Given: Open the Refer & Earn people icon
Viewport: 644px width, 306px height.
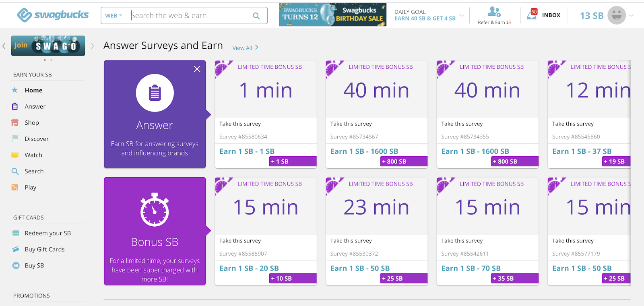Looking at the screenshot, I should pos(494,12).
